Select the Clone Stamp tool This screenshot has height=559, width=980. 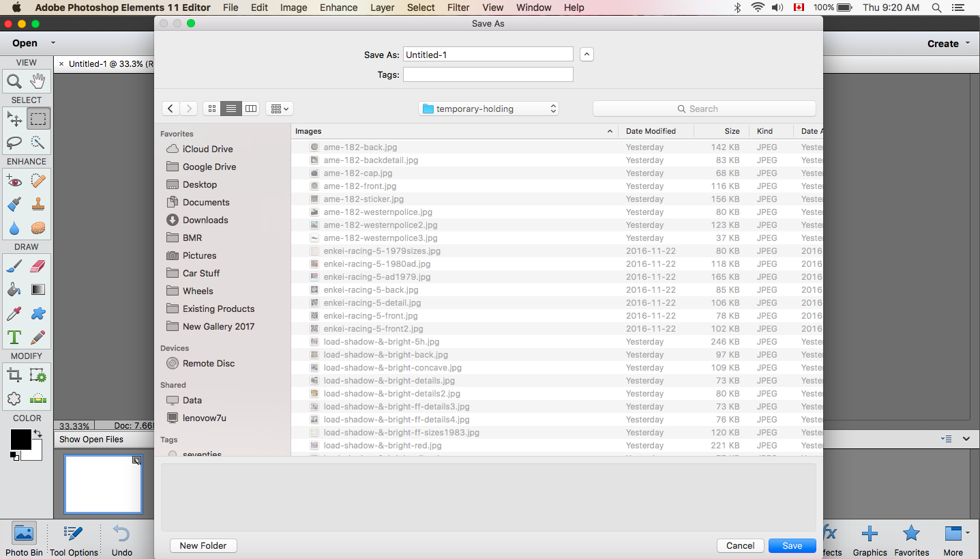click(38, 204)
